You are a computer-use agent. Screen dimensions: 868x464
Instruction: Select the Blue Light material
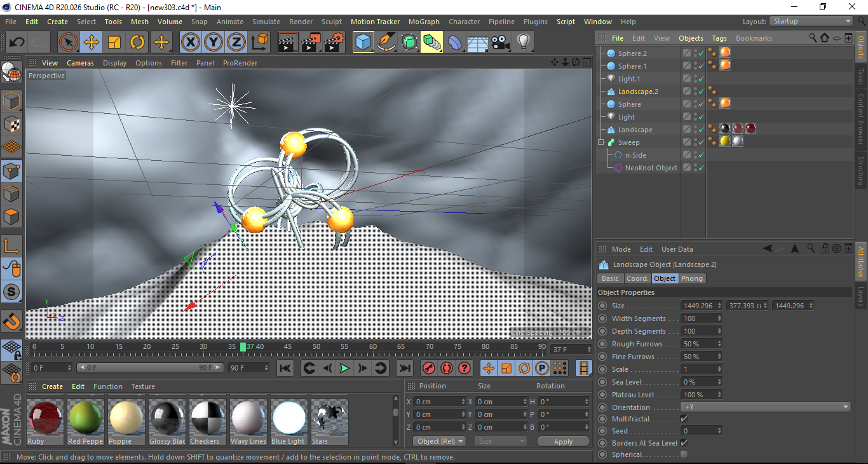point(289,418)
